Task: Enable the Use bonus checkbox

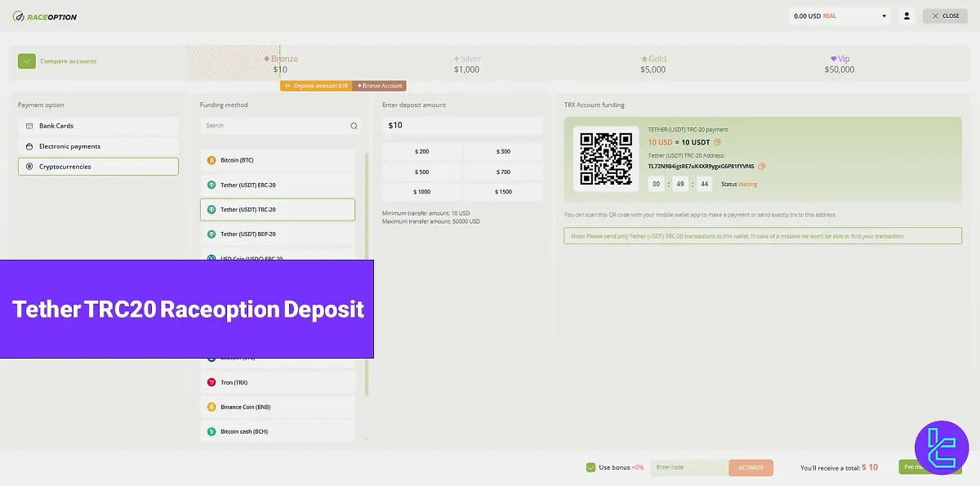Action: [590, 467]
